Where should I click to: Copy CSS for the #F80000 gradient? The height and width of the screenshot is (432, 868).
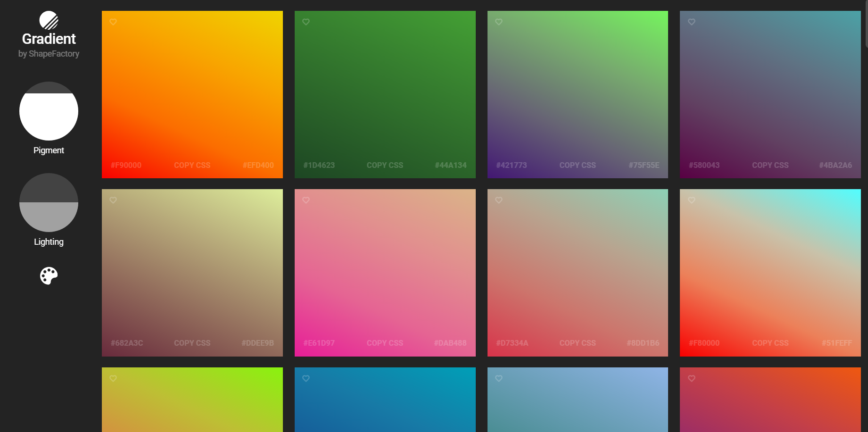770,343
